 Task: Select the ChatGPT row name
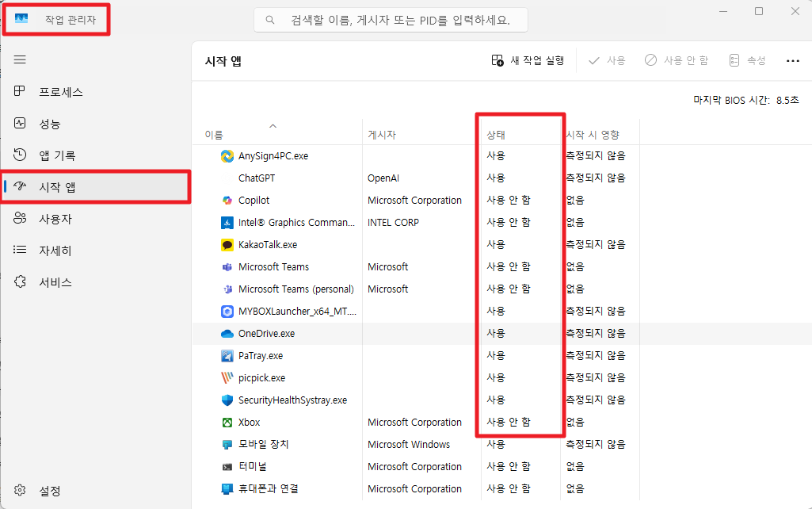(x=257, y=178)
